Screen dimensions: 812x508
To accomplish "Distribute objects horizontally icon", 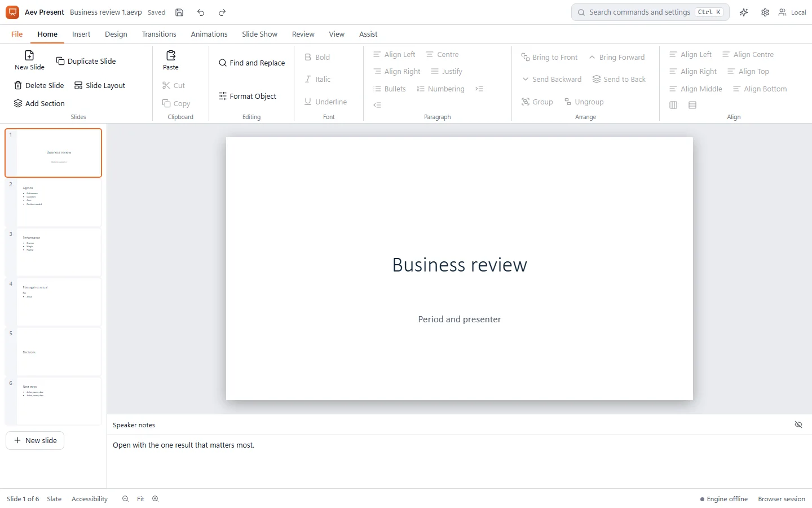I will [x=673, y=105].
